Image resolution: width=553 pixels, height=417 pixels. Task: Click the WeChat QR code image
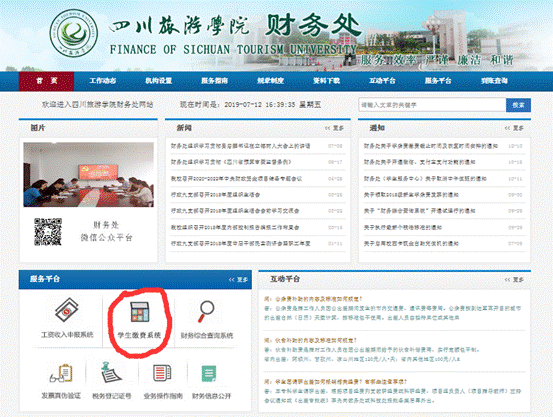48,232
